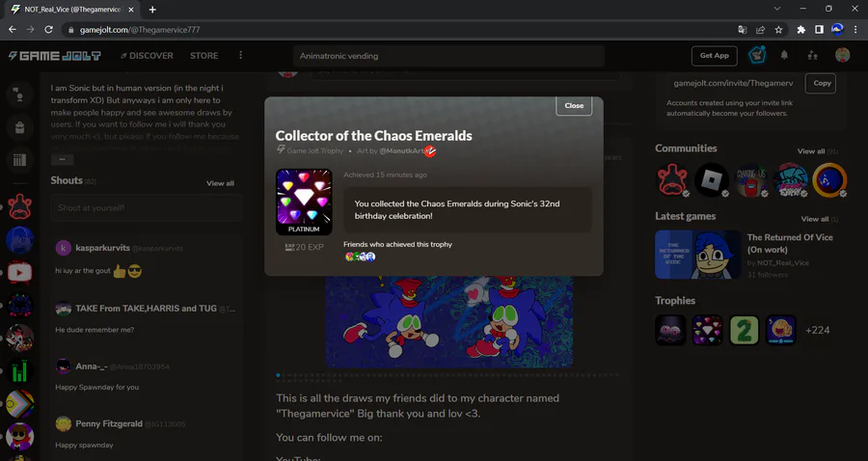Open the backpack icon in left sidebar
The image size is (868, 461).
tap(20, 127)
